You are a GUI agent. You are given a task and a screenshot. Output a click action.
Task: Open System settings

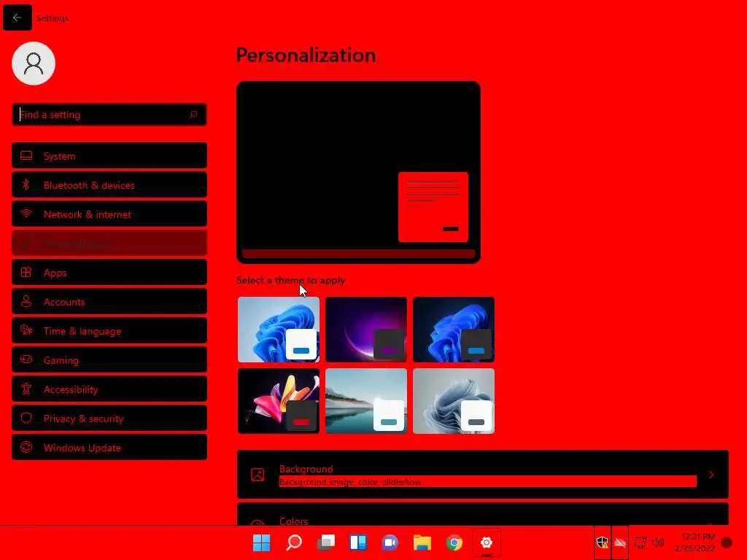click(109, 156)
